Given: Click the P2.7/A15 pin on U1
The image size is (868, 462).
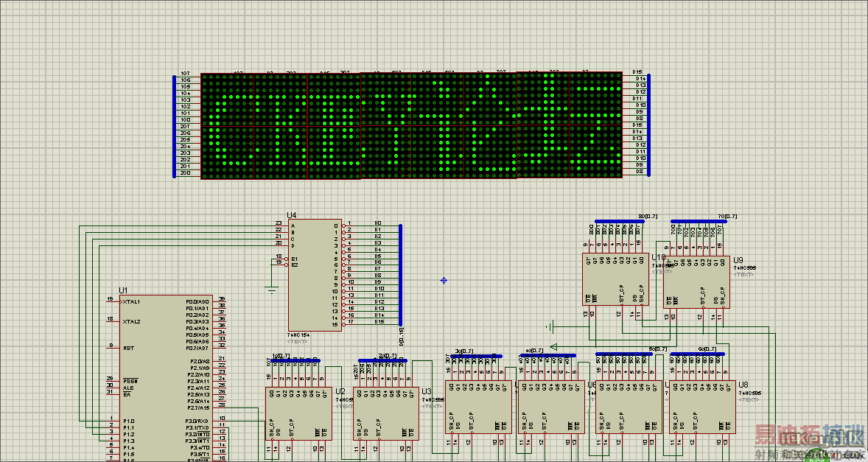Looking at the screenshot, I should point(197,407).
